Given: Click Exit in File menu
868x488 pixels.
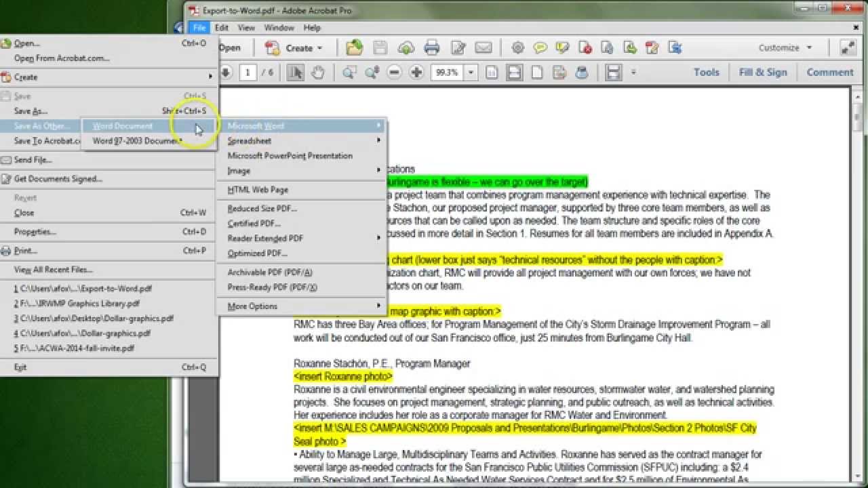Looking at the screenshot, I should pos(108,367).
